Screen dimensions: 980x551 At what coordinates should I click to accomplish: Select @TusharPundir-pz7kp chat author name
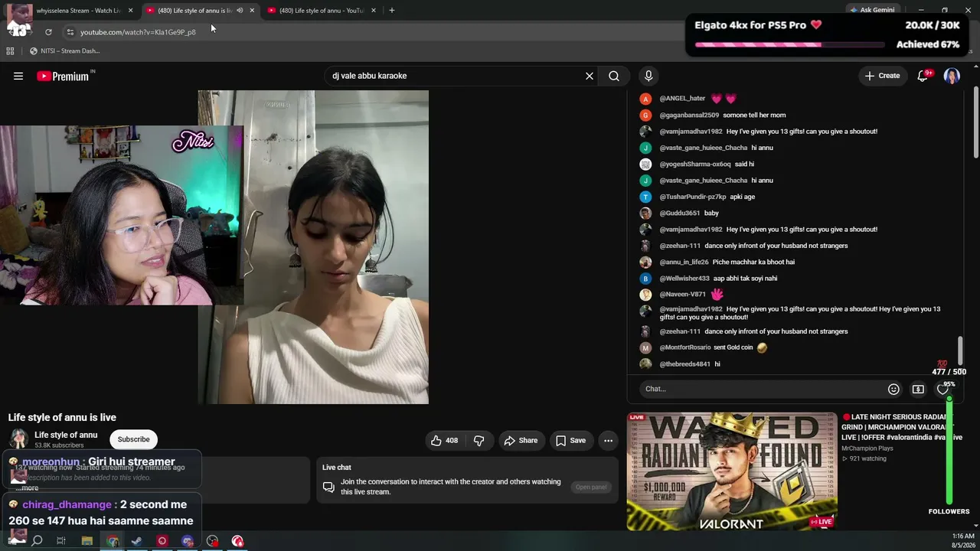[693, 197]
